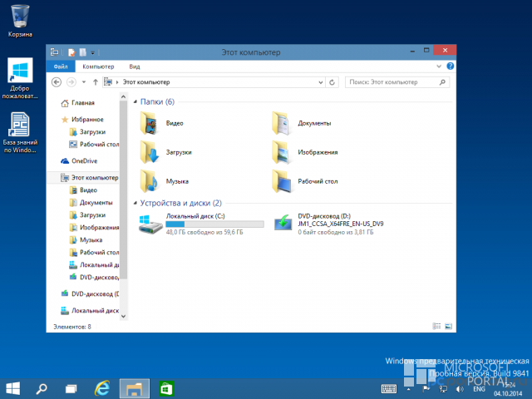The width and height of the screenshot is (532, 399).
Task: Collapse the Папки (6) group
Action: (135, 101)
